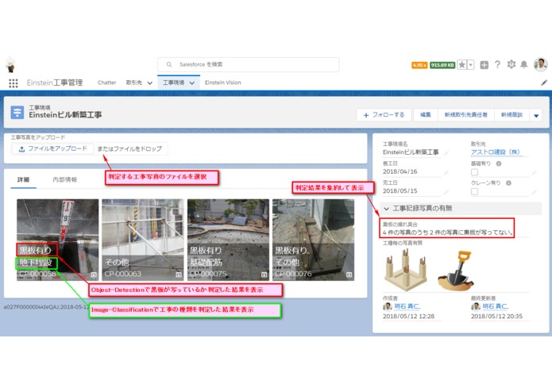The image size is (552, 392).
Task: Open the favorites list dropdown arrow
Action: point(471,65)
